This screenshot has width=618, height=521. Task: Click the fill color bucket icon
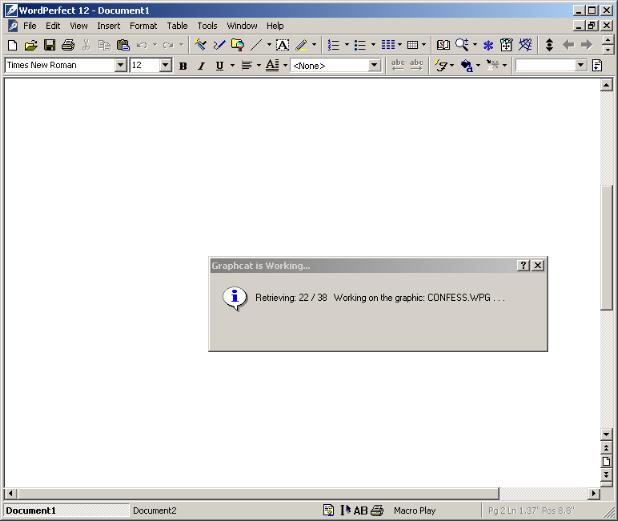[467, 65]
